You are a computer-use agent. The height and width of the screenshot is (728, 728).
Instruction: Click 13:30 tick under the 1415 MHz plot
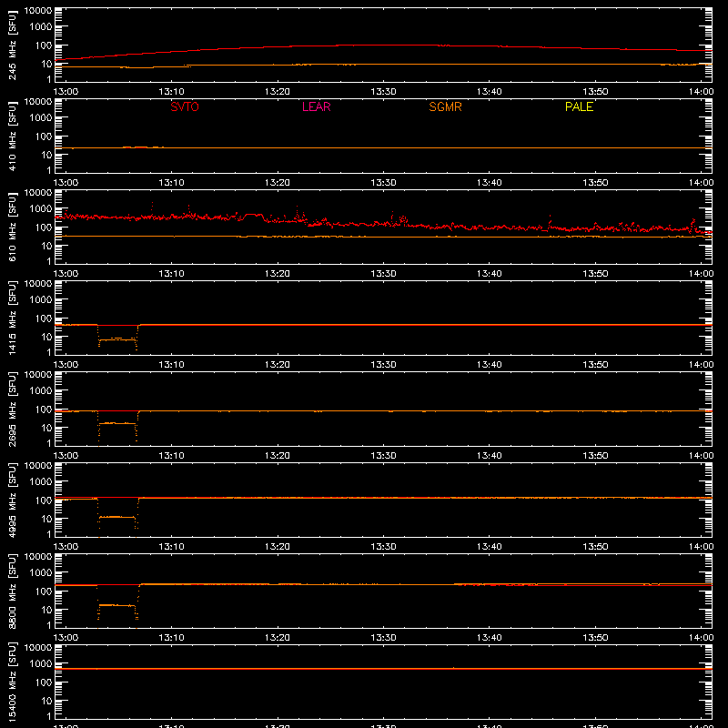(383, 365)
